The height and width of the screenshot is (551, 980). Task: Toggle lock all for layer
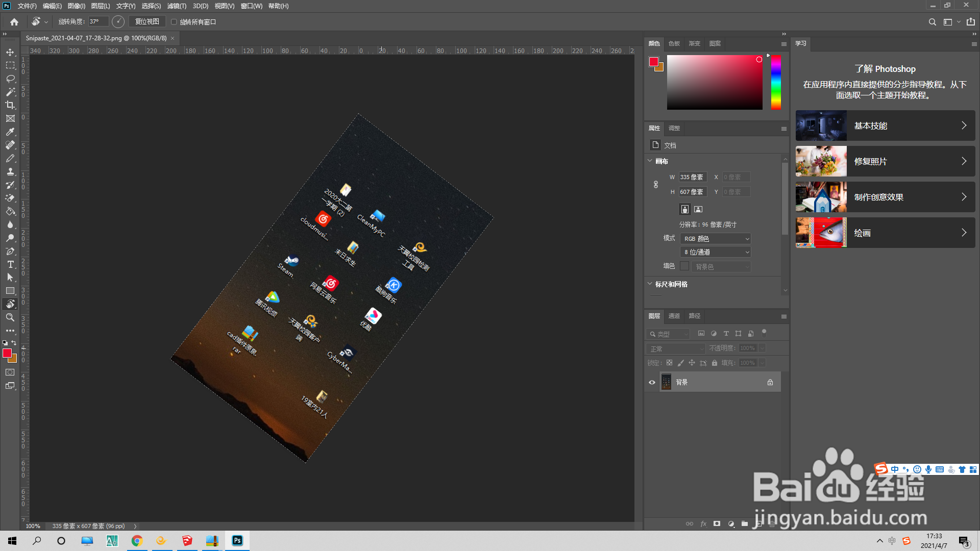point(715,363)
